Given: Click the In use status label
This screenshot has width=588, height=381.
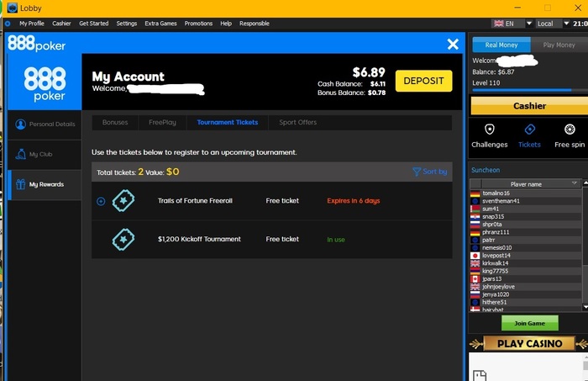Looking at the screenshot, I should 336,240.
